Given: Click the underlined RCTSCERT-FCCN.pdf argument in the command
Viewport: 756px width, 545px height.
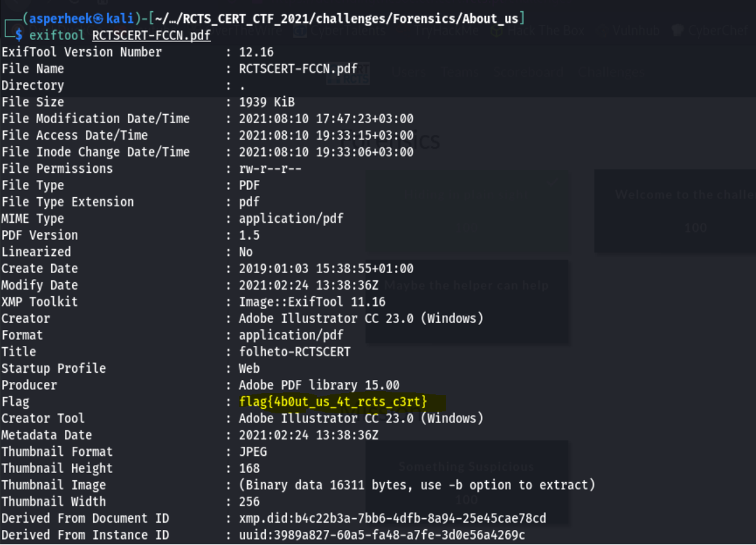Looking at the screenshot, I should (151, 35).
